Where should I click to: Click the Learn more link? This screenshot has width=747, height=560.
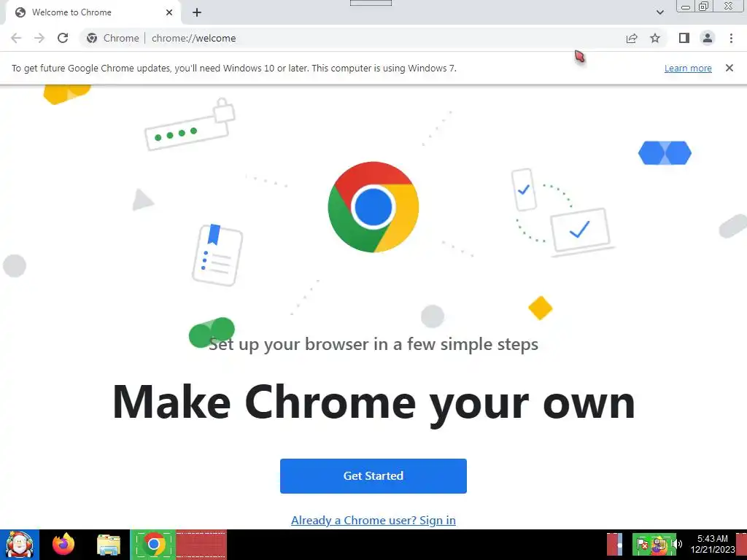(x=688, y=68)
